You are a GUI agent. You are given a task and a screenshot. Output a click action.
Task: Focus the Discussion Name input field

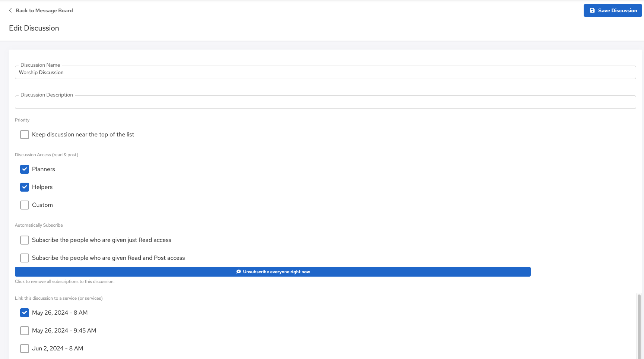click(325, 73)
